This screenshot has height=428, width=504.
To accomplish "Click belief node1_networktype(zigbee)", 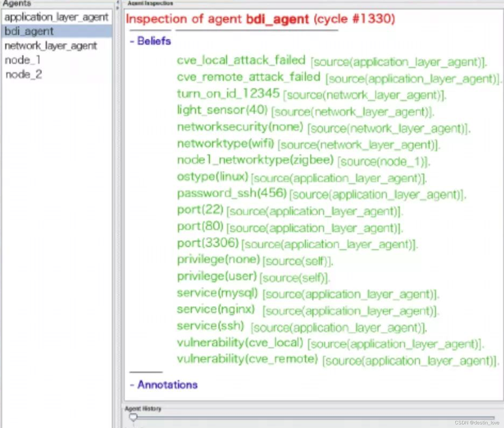I will [x=255, y=160].
